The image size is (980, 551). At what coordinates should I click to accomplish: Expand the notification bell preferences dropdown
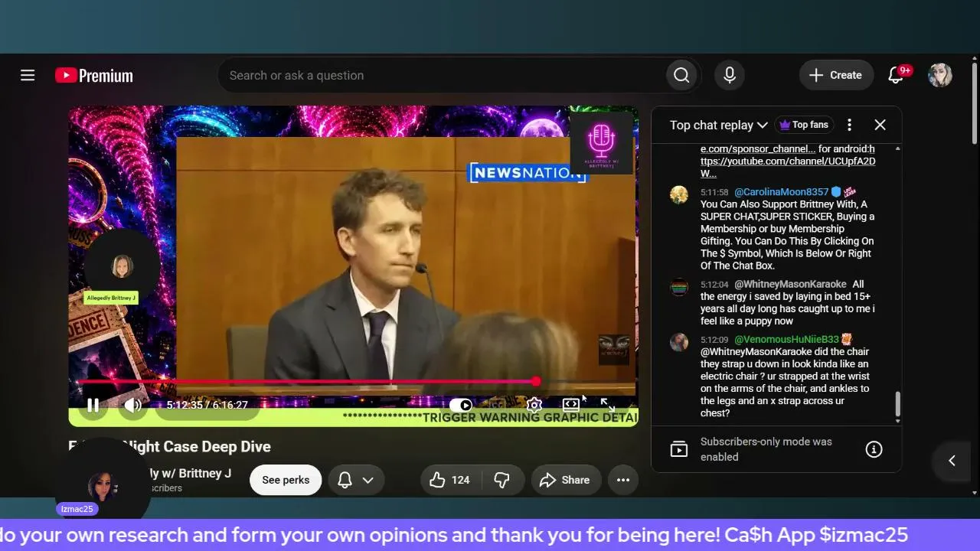[x=356, y=480]
